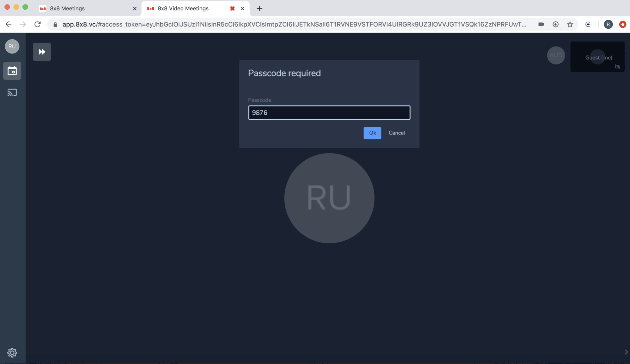Viewport: 630px width, 364px height.
Task: Click the large RU avatar circle
Action: point(329,198)
